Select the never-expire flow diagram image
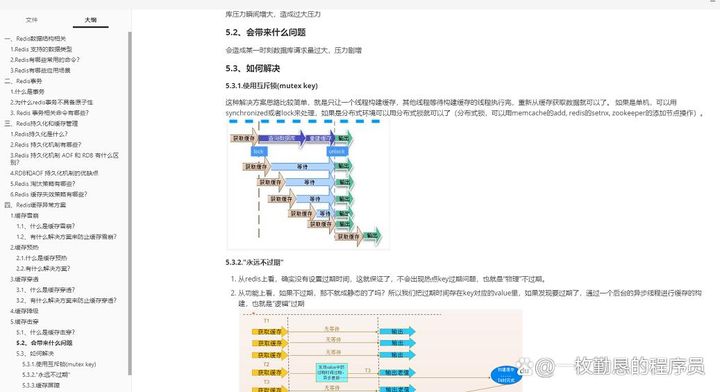Screen dimensions: 720x392 coord(381,351)
